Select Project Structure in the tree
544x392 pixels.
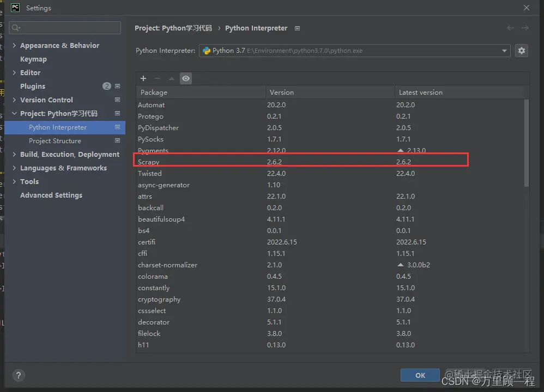(55, 140)
